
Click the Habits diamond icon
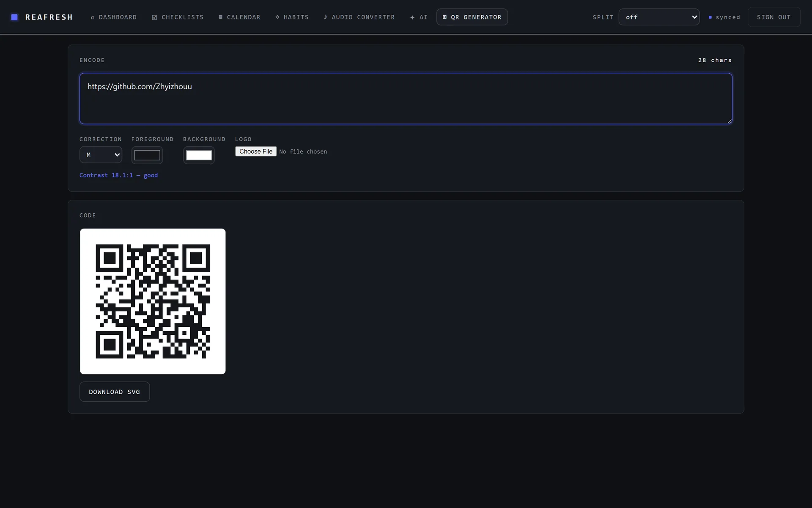tap(277, 17)
